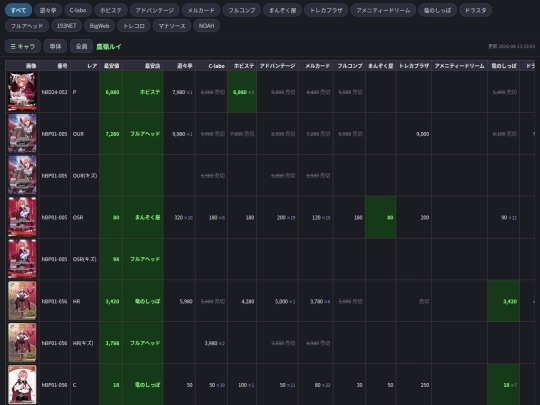Image resolution: width=540 pixels, height=405 pixels.
Task: Sort by 最安店 column header
Action: pyautogui.click(x=143, y=65)
